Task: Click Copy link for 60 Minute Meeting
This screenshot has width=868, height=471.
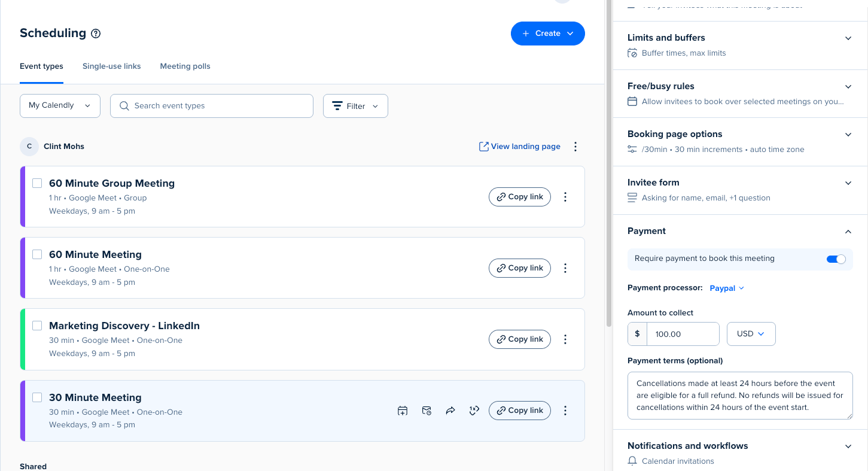Action: click(519, 268)
